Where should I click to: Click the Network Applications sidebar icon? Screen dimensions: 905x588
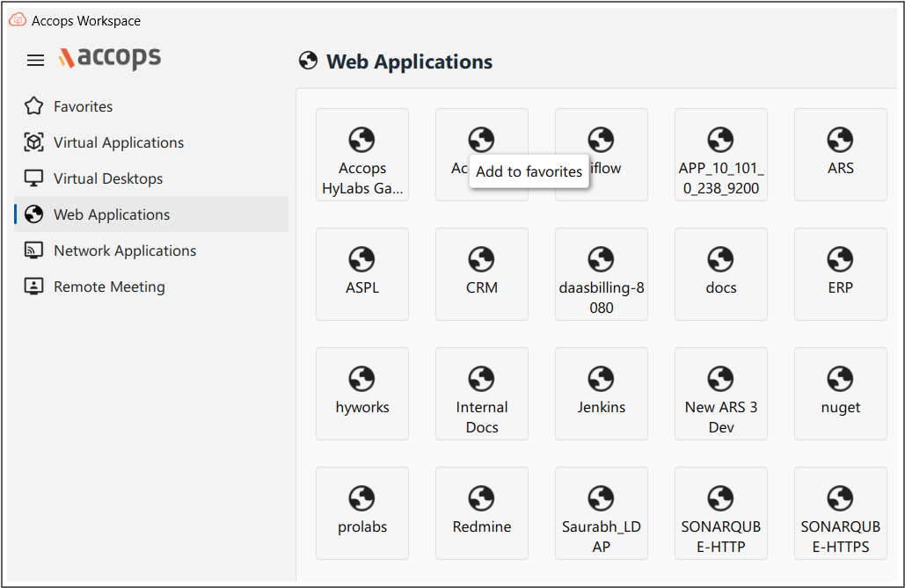pyautogui.click(x=33, y=250)
